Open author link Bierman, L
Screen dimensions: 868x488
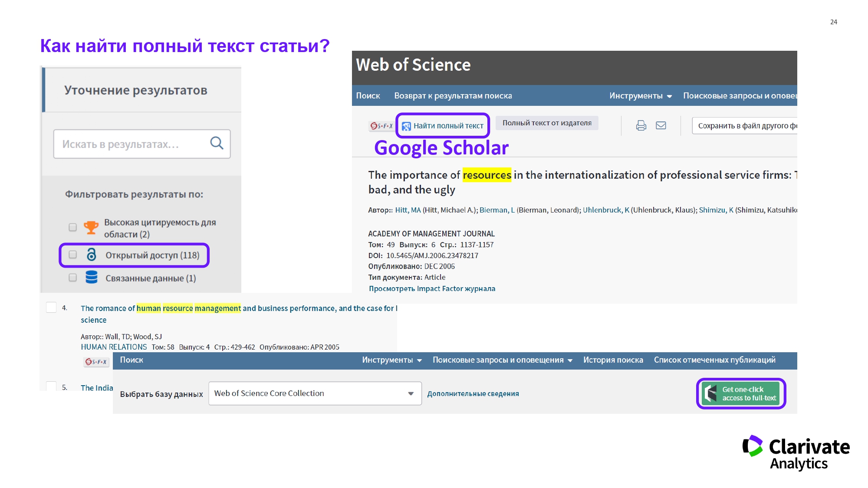point(497,210)
